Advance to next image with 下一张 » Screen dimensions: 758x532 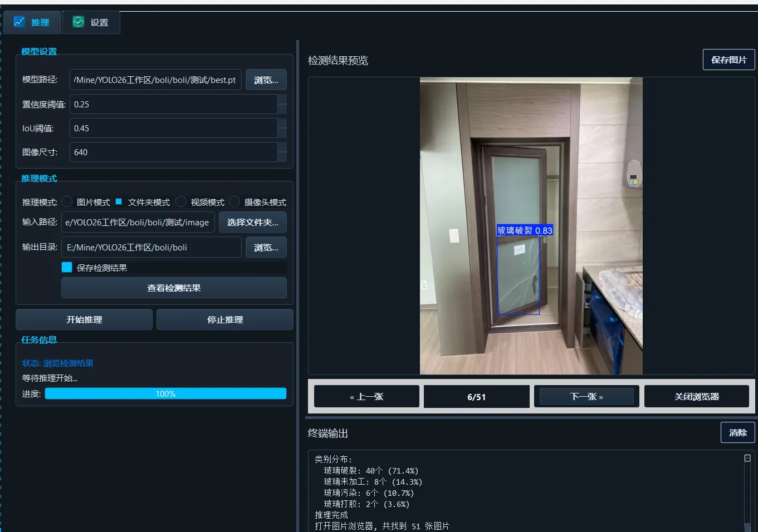point(586,396)
